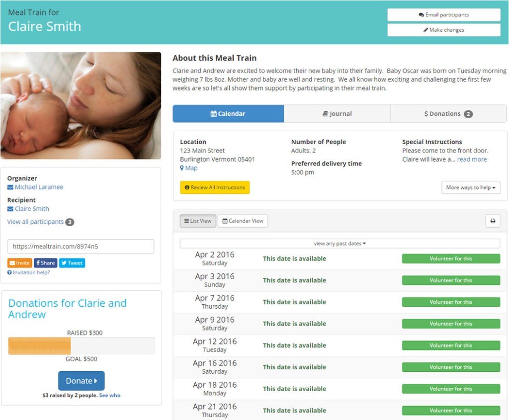Image resolution: width=509 pixels, height=420 pixels.
Task: Expand view any past dates
Action: pos(339,244)
